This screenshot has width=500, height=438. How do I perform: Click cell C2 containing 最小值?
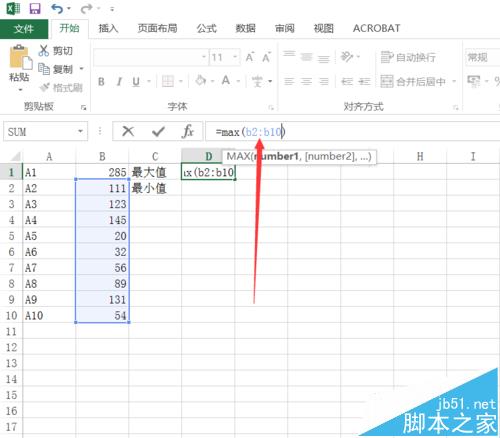[x=155, y=188]
